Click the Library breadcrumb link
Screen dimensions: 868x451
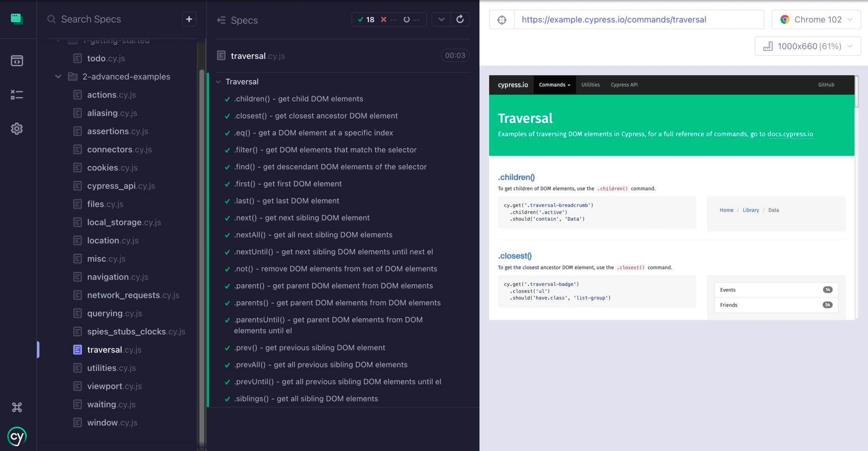[x=751, y=210]
